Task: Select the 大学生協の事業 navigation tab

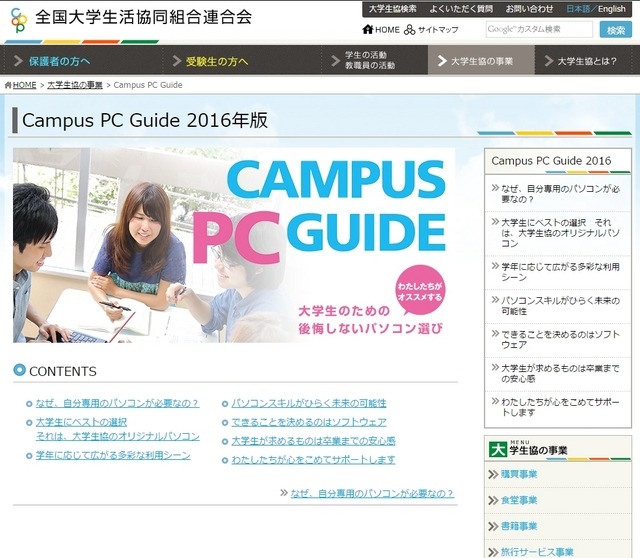Action: [481, 60]
